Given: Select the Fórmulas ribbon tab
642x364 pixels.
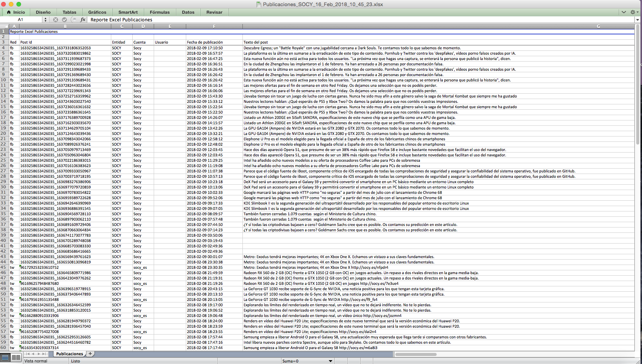Looking at the screenshot, I should click(x=159, y=12).
